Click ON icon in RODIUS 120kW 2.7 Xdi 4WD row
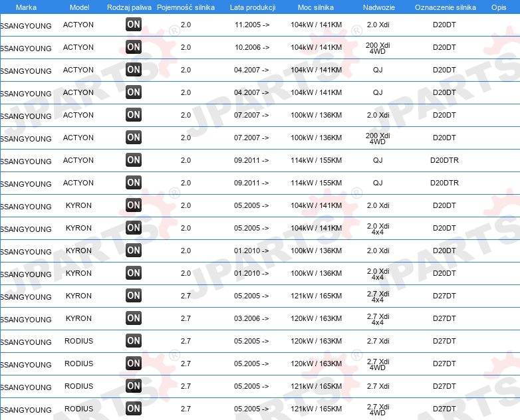The width and height of the screenshot is (520, 420). [134, 364]
